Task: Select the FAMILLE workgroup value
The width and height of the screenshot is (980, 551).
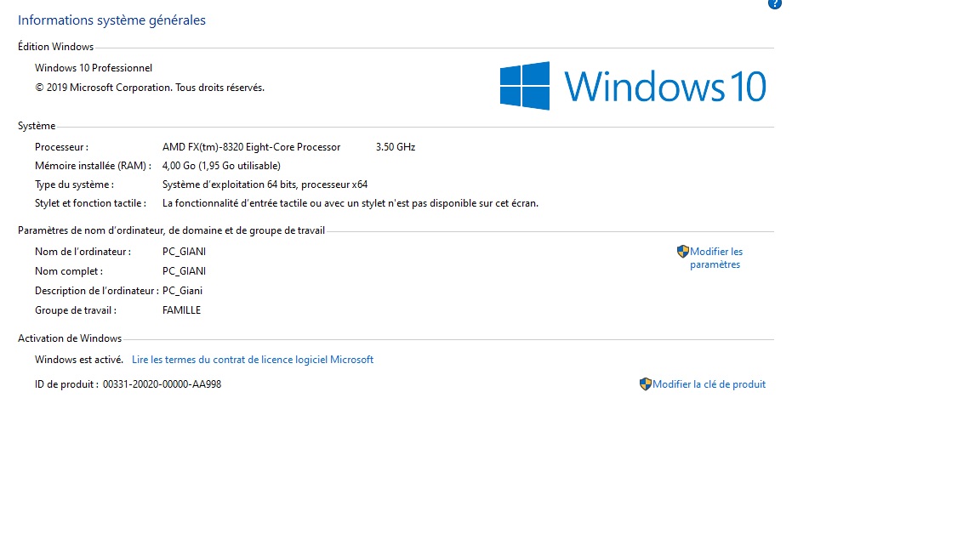Action: pos(181,310)
